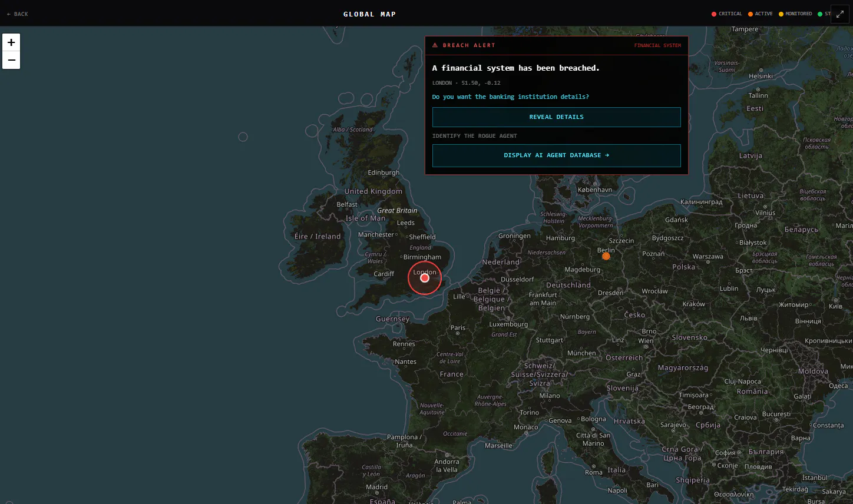This screenshot has height=504, width=853.
Task: Click the "FINANCIAL SYSTEM" tag in alert
Action: point(657,45)
